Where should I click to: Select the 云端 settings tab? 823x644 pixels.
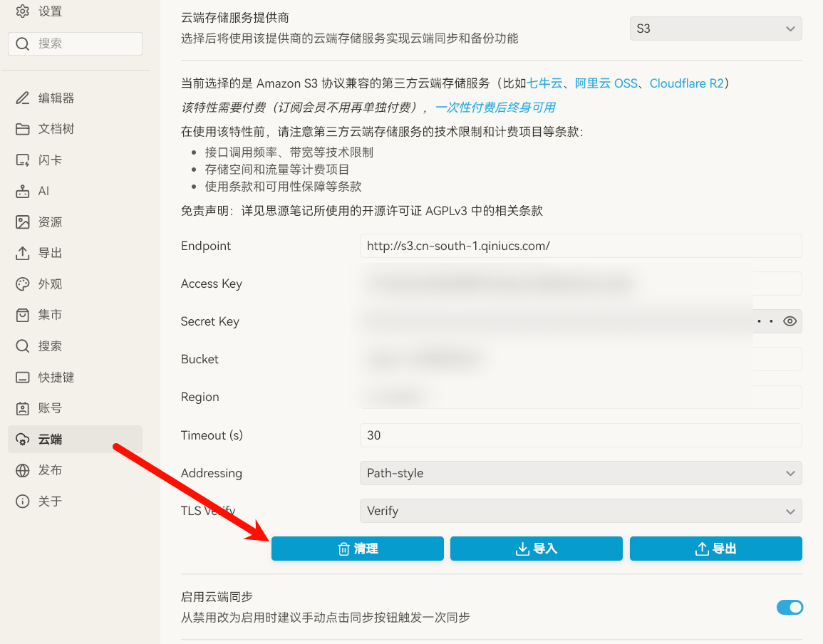[x=75, y=440]
